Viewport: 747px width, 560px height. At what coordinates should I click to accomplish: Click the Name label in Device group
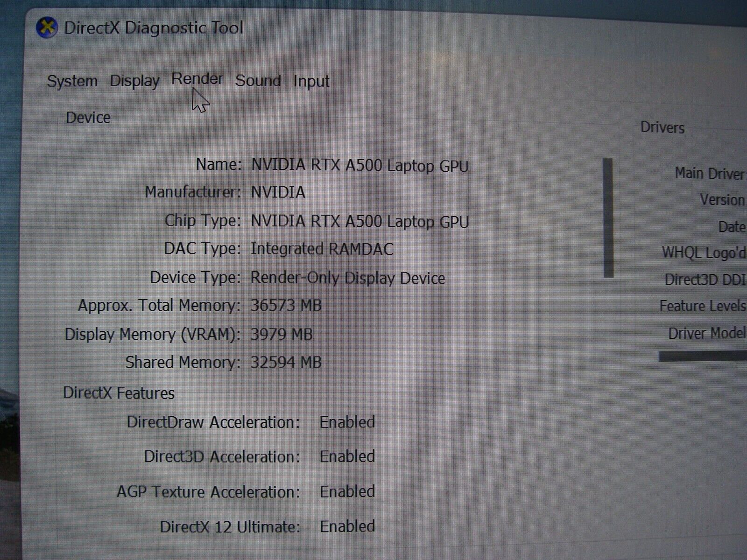tap(218, 164)
